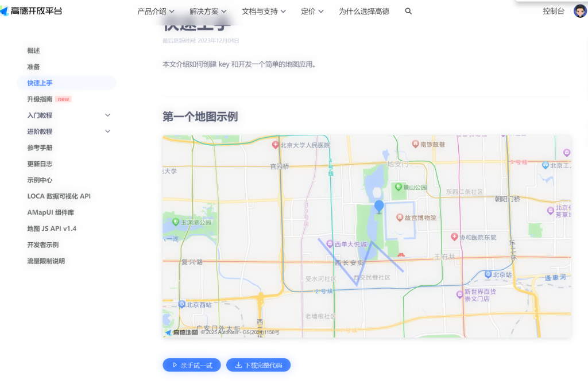
Task: Click the blue rectangle overlay near 故宫博物院
Action: [400, 220]
